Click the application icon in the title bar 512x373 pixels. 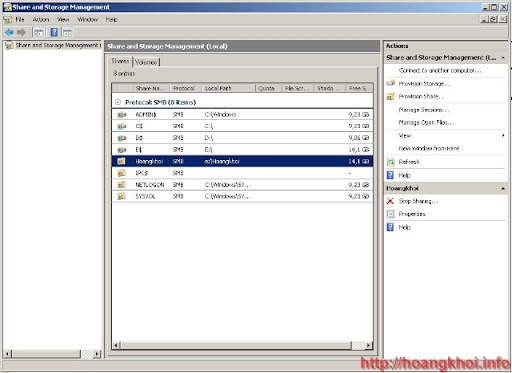[x=7, y=7]
